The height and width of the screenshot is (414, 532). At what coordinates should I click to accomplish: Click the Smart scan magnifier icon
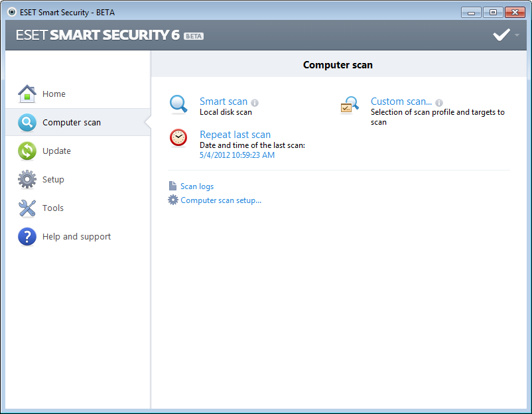[178, 105]
